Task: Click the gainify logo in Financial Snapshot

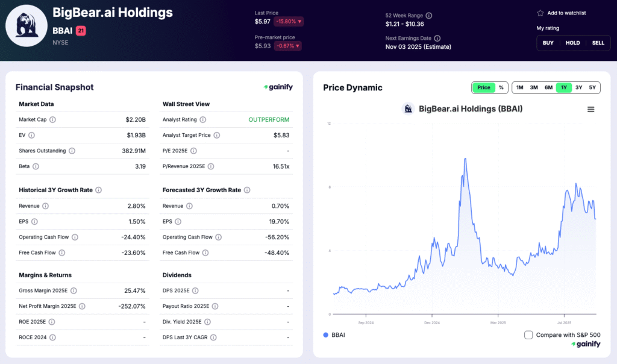Action: pos(278,87)
